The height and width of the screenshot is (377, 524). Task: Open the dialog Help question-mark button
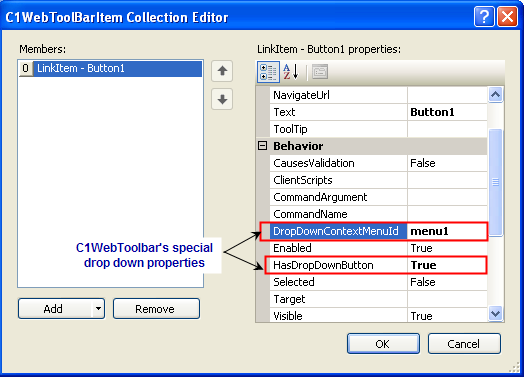tap(484, 16)
